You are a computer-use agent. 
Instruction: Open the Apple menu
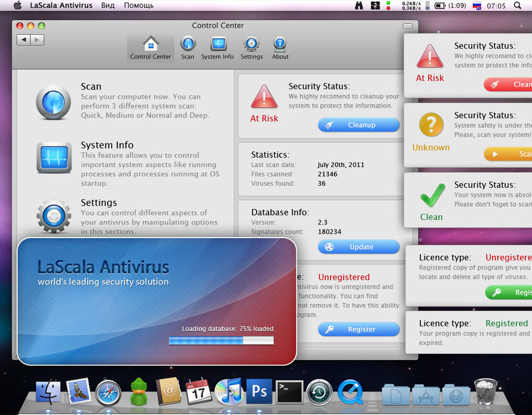pyautogui.click(x=18, y=6)
